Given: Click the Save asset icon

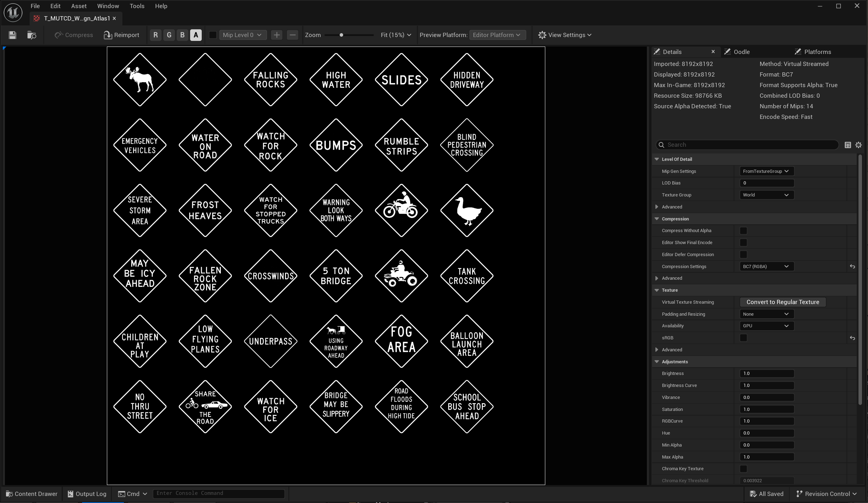Looking at the screenshot, I should [12, 35].
